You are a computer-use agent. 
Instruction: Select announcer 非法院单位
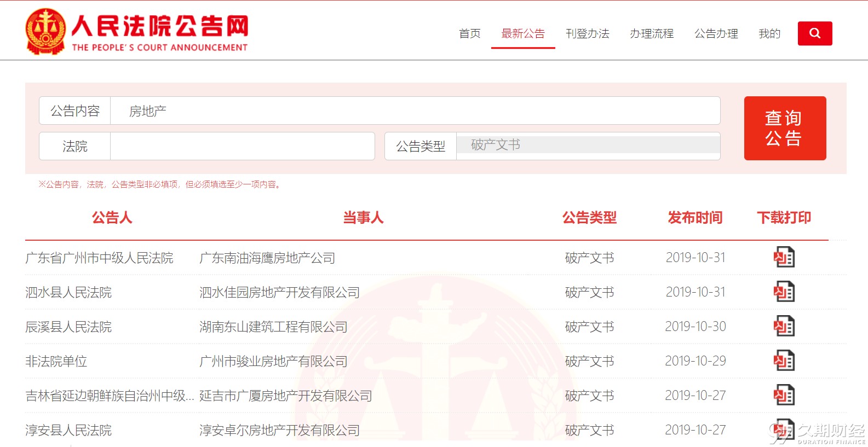click(56, 361)
